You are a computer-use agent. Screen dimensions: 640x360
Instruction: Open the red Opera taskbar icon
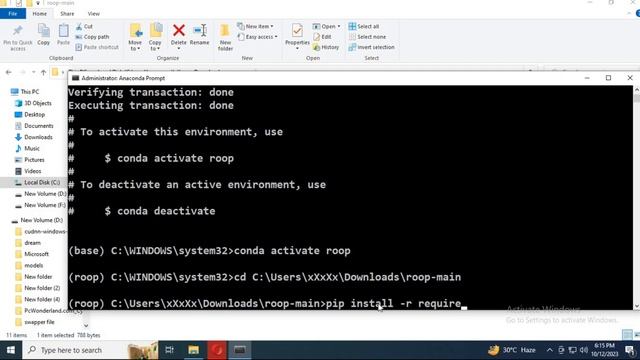217,350
